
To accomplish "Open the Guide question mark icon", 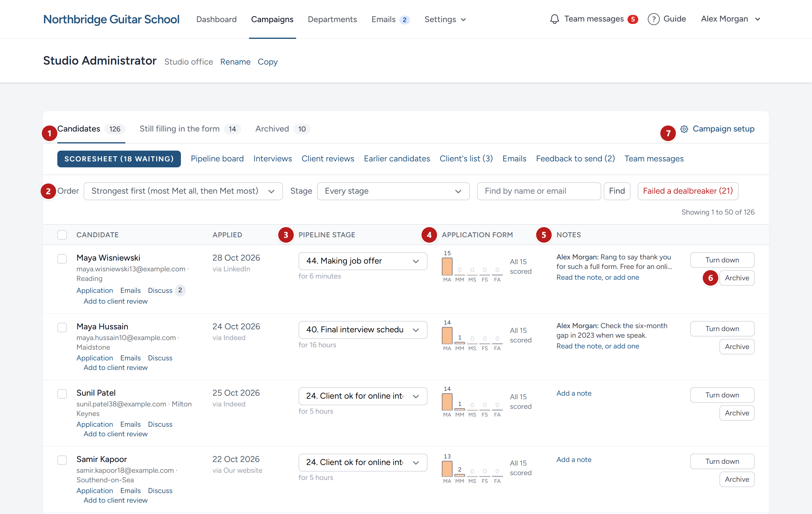I will coord(653,19).
